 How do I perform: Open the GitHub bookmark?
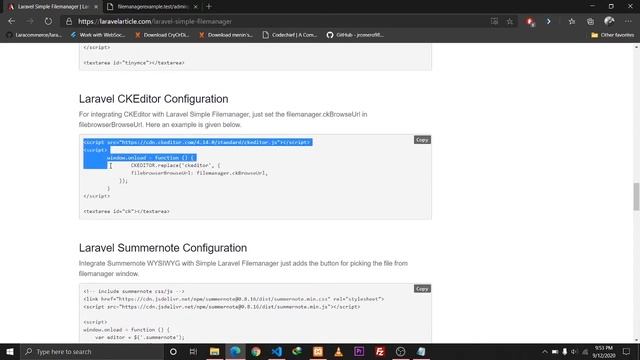(355, 35)
